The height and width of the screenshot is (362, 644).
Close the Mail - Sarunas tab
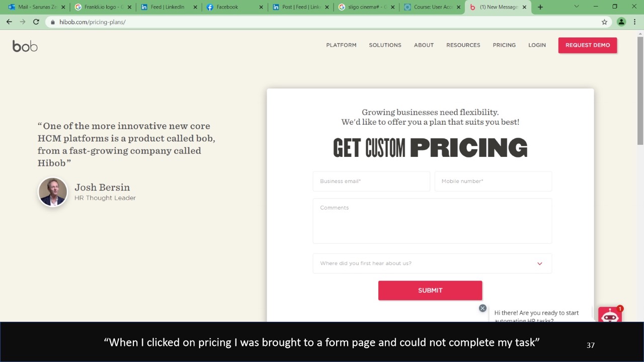pos(63,7)
